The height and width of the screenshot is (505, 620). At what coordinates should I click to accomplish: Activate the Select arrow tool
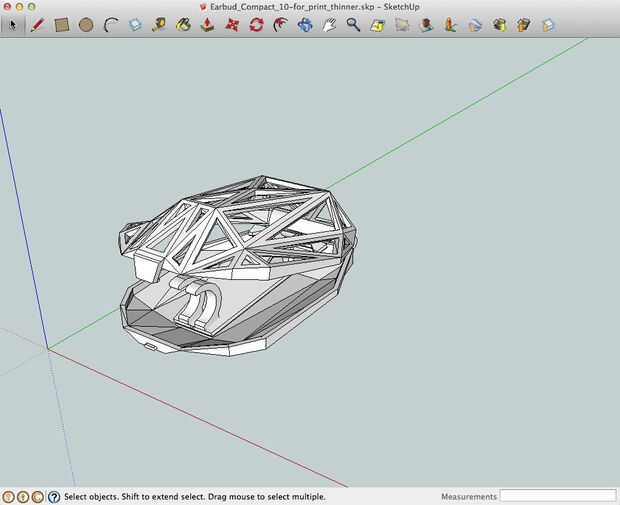[13, 25]
